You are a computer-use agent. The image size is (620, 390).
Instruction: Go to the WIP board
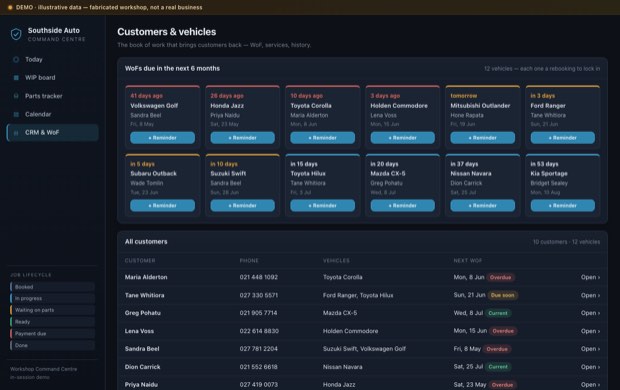[x=53, y=78]
